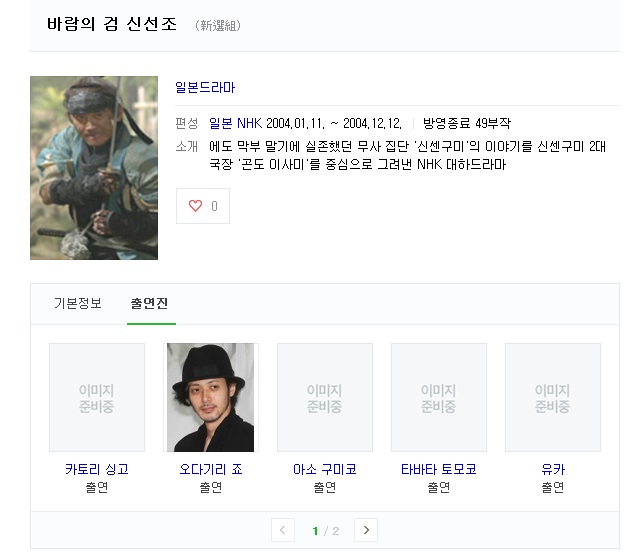Image resolution: width=633 pixels, height=558 pixels.
Task: Click the 바람의 검 신선조 title
Action: (x=114, y=24)
